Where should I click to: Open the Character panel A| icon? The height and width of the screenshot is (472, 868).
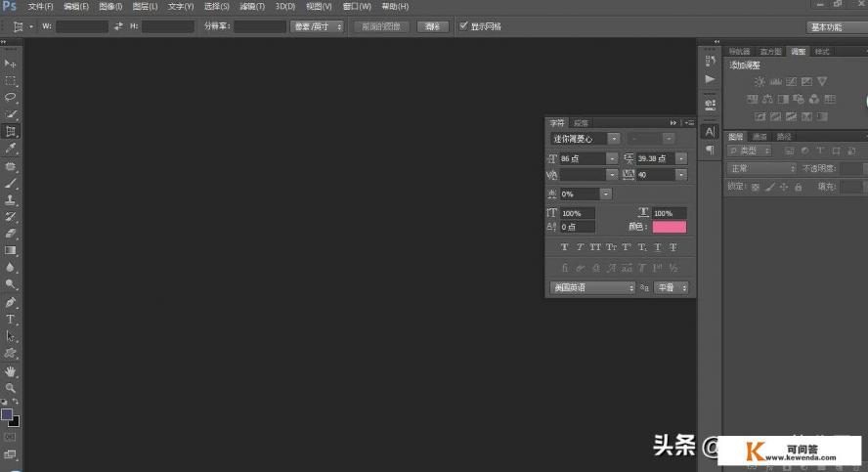click(x=710, y=131)
